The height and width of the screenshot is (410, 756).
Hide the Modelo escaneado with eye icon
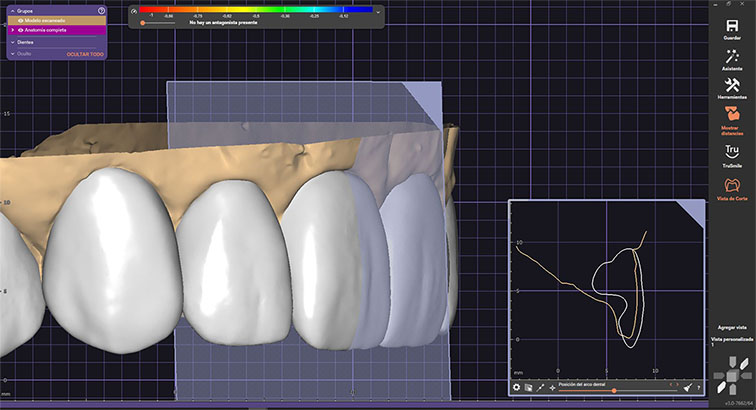[x=20, y=20]
